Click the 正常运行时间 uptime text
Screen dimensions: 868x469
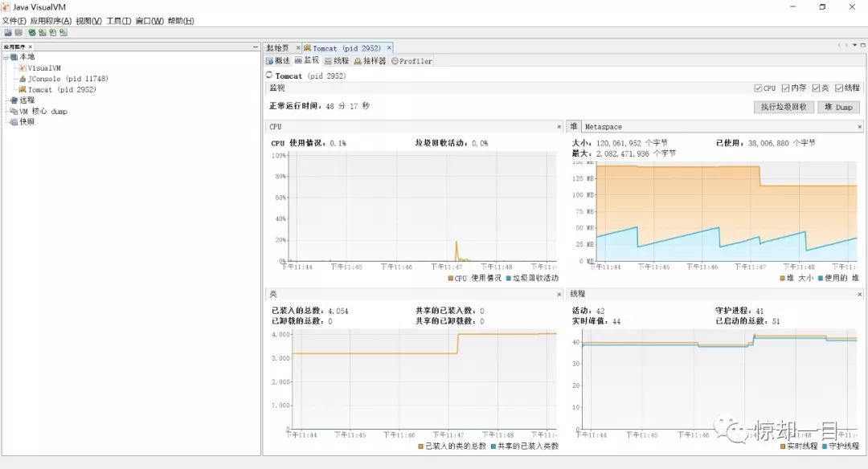319,106
